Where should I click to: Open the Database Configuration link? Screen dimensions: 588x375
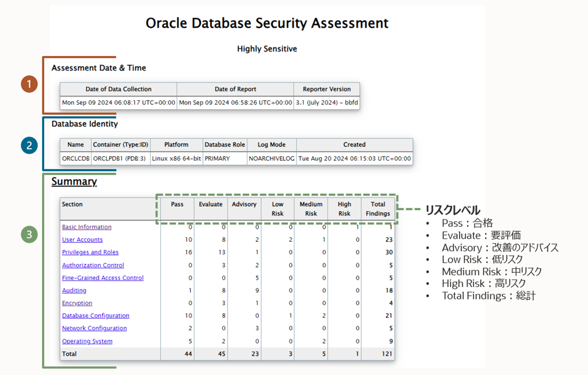point(95,316)
